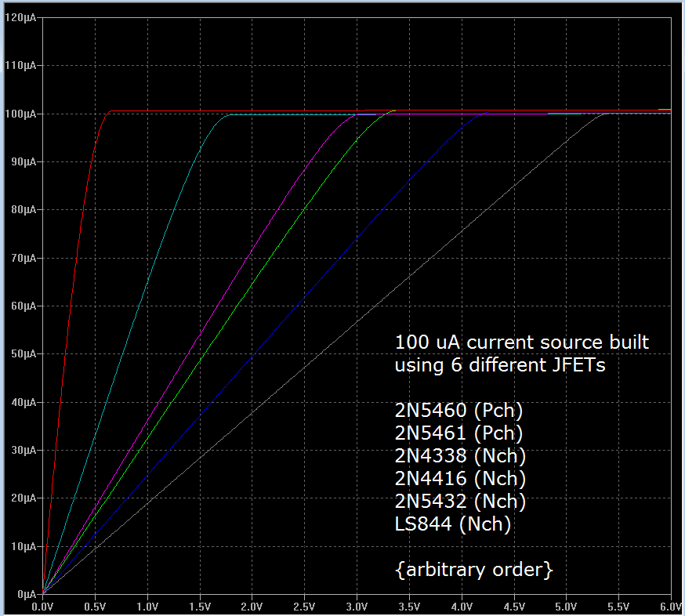Click the 0.5V x-axis label
The image size is (685, 616).
click(95, 607)
